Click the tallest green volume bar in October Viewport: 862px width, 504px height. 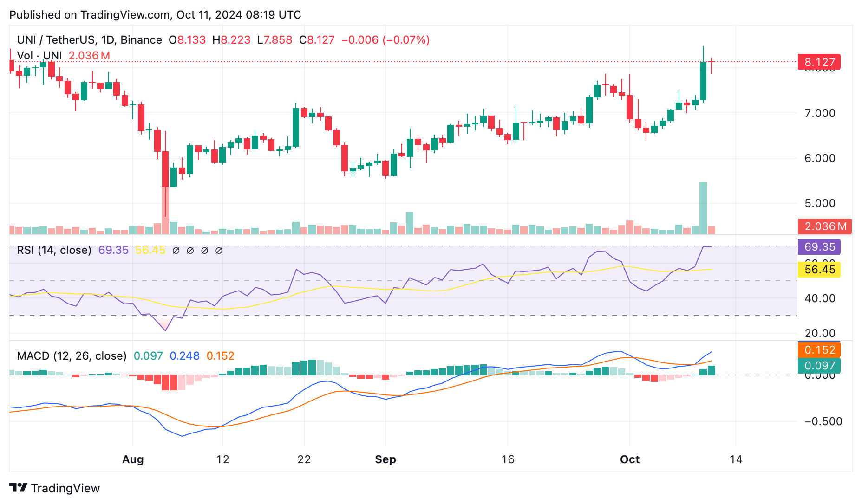click(703, 208)
